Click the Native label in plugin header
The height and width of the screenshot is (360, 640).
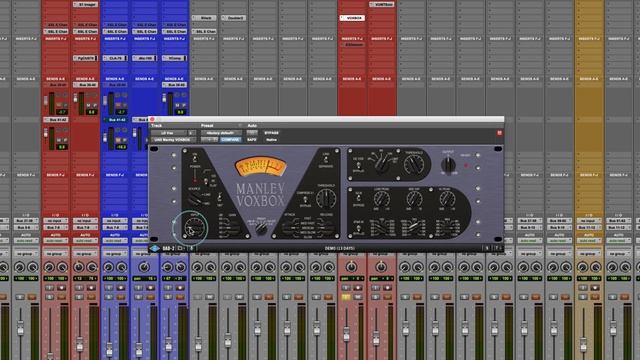point(271,140)
